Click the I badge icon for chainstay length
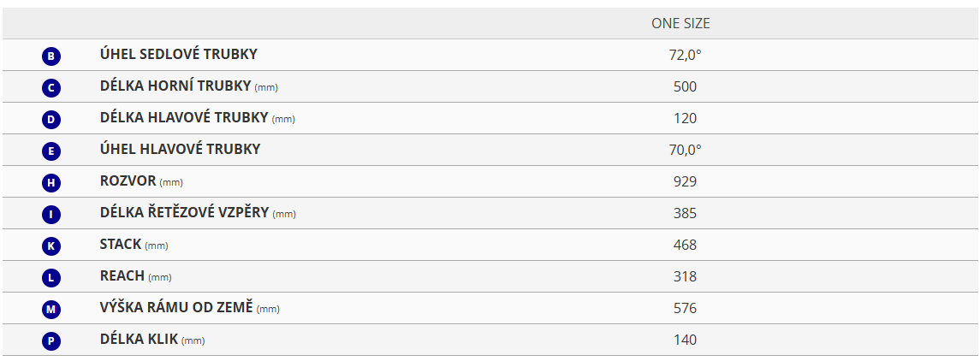The height and width of the screenshot is (361, 980). pos(51,215)
